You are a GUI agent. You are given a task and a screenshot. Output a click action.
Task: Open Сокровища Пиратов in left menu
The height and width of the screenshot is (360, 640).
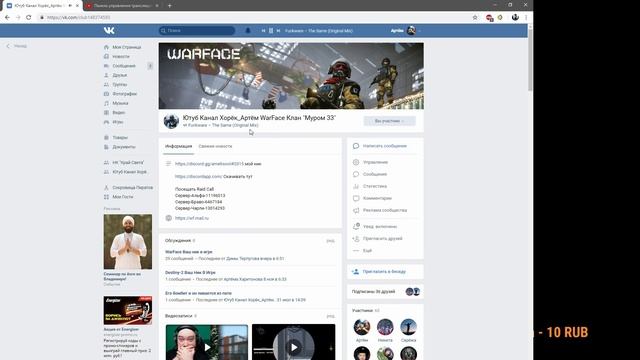tap(132, 188)
